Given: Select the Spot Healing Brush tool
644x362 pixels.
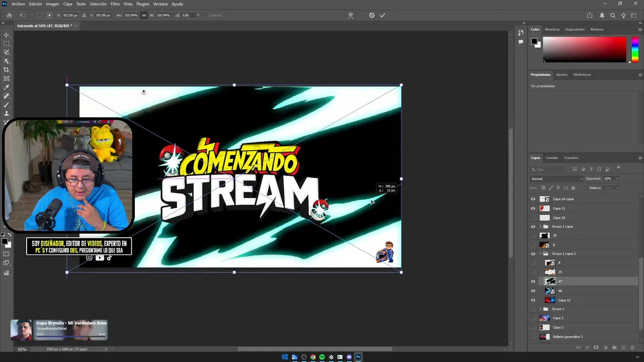Looking at the screenshot, I should point(7,96).
